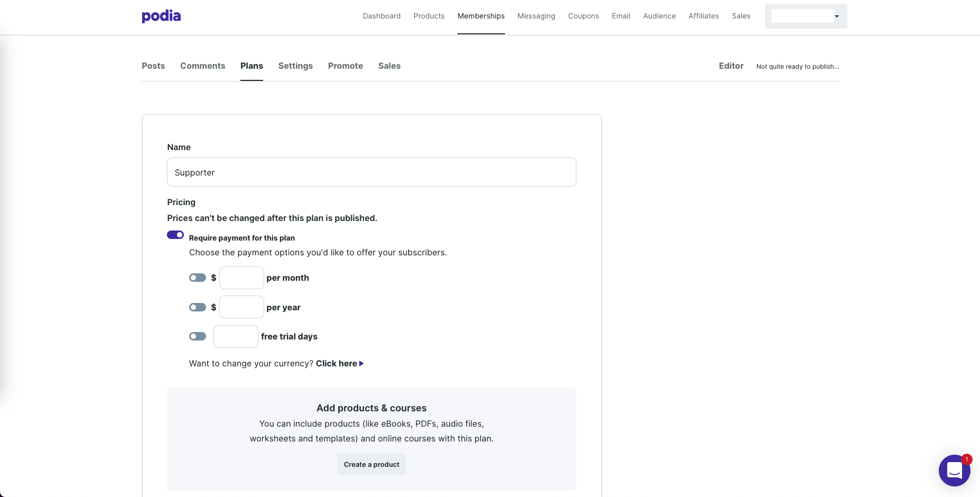This screenshot has width=980, height=497.
Task: Turn on the free trial days toggle
Action: click(198, 336)
